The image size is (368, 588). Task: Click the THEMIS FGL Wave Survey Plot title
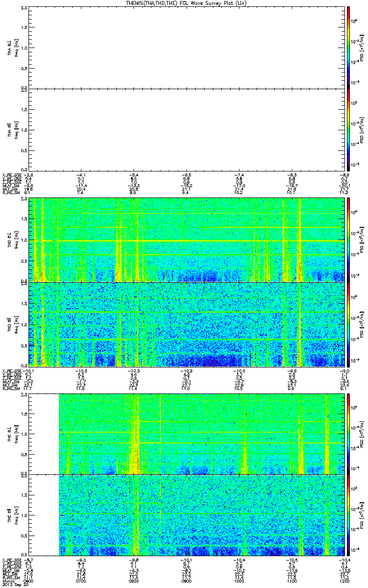point(184,3)
